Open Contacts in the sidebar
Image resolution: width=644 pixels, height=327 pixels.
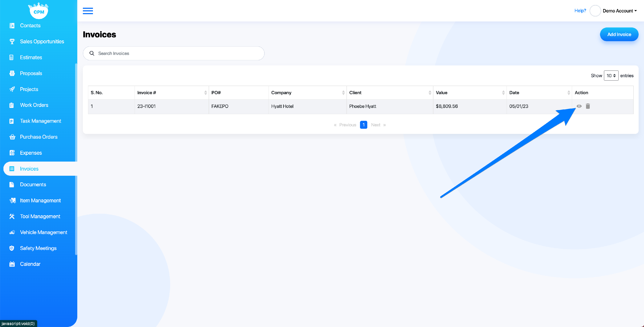30,26
